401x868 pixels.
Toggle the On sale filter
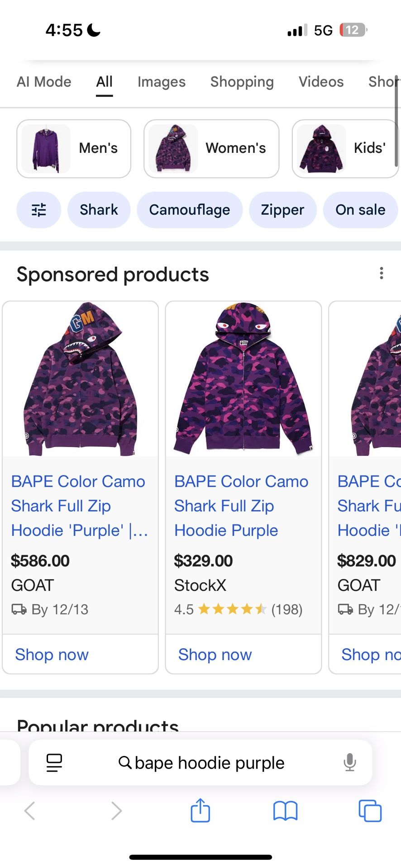click(x=360, y=210)
